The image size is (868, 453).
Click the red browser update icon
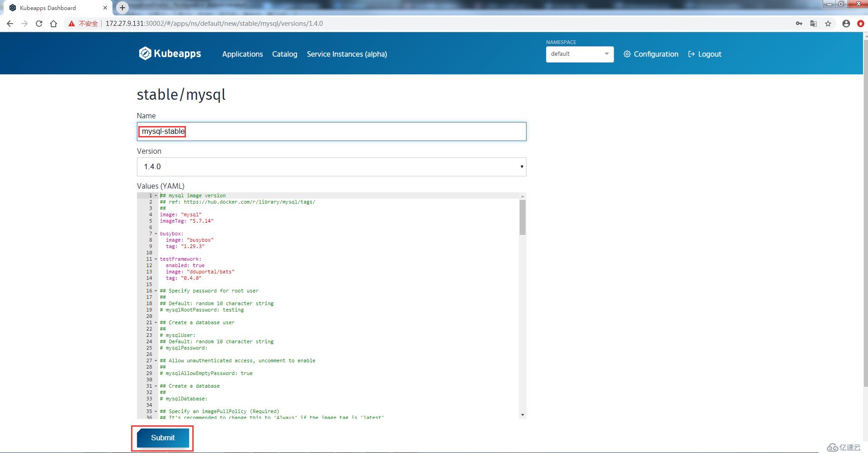[x=861, y=24]
